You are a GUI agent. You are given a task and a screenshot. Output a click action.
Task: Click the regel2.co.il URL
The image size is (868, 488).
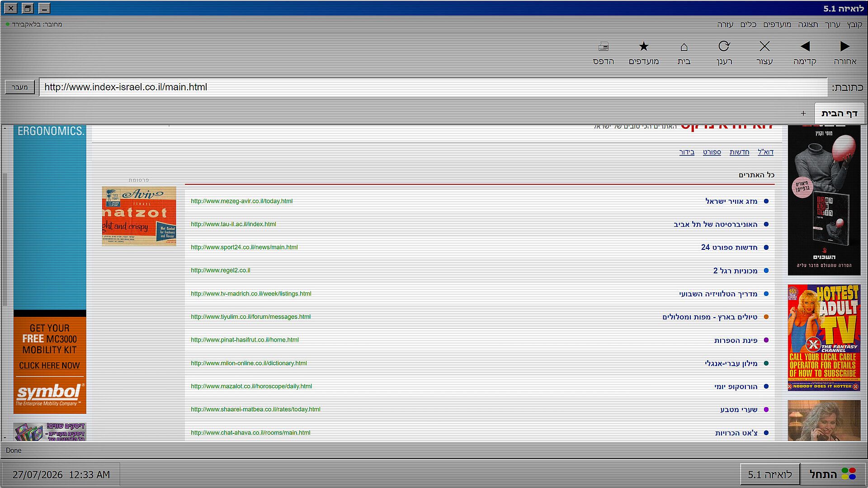220,270
